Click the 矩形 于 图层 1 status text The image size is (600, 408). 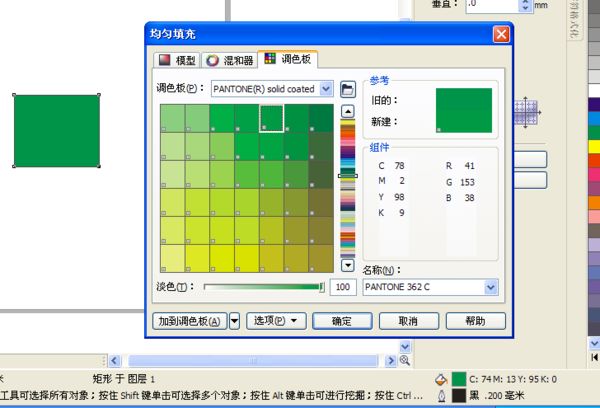pyautogui.click(x=124, y=379)
